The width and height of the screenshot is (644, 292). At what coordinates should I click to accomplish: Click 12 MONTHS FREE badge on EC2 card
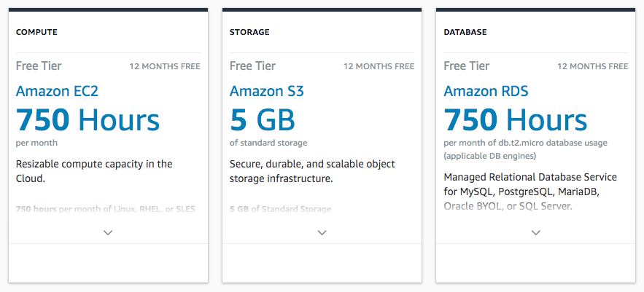point(165,66)
